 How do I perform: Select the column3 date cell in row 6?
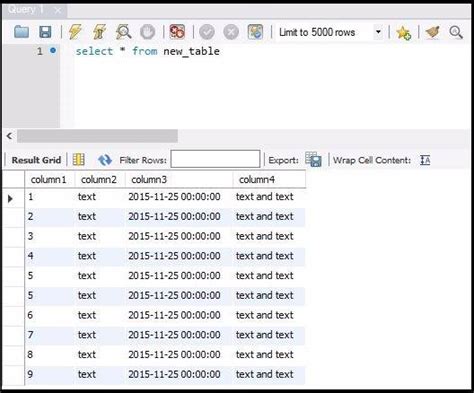(x=179, y=295)
